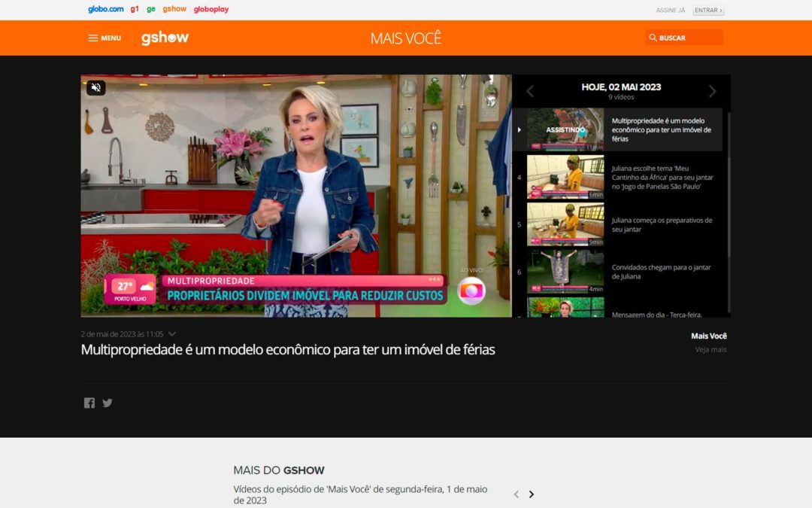Click title 'Convidados chegam para o jantar de Juliana'
The height and width of the screenshot is (508, 812).
(662, 272)
